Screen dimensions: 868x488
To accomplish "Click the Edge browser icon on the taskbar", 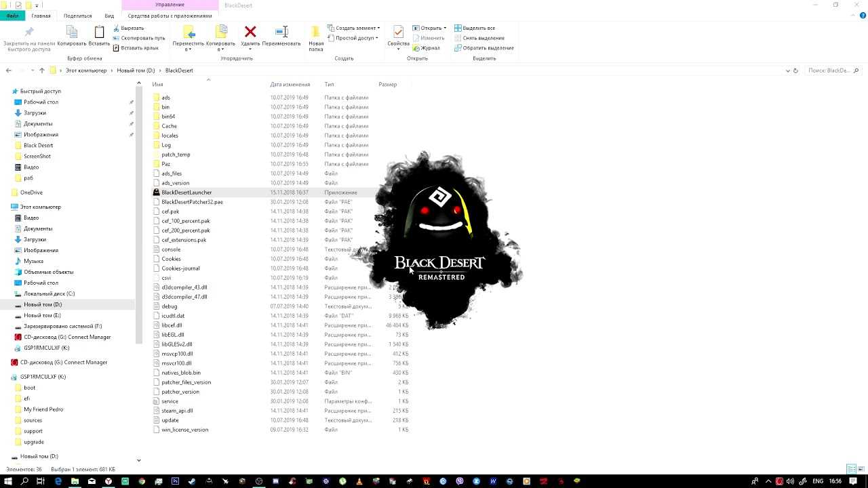I will coord(58,481).
